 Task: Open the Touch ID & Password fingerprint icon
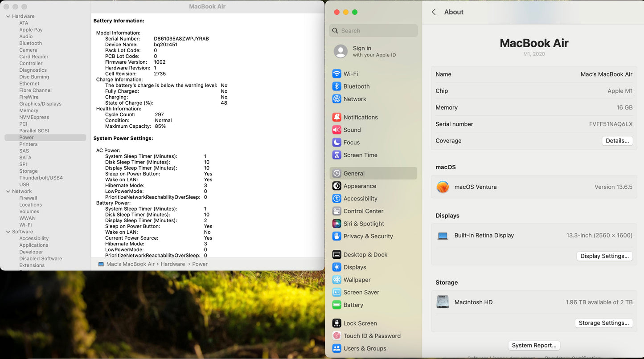(336, 336)
